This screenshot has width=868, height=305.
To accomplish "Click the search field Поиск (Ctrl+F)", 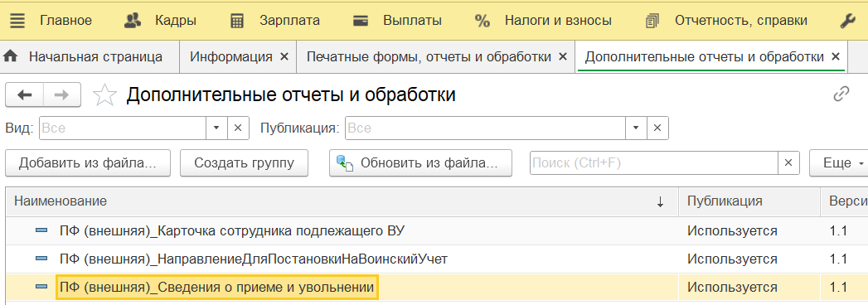I will (x=654, y=162).
